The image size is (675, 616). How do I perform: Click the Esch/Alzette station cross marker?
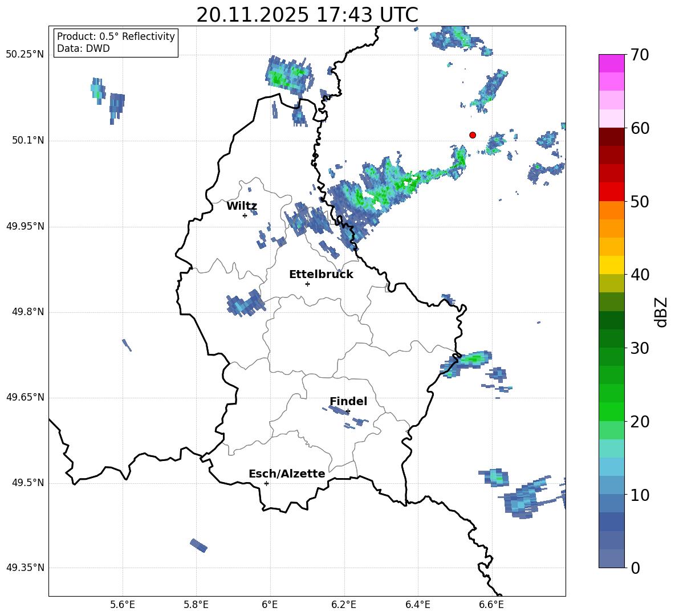point(266,483)
